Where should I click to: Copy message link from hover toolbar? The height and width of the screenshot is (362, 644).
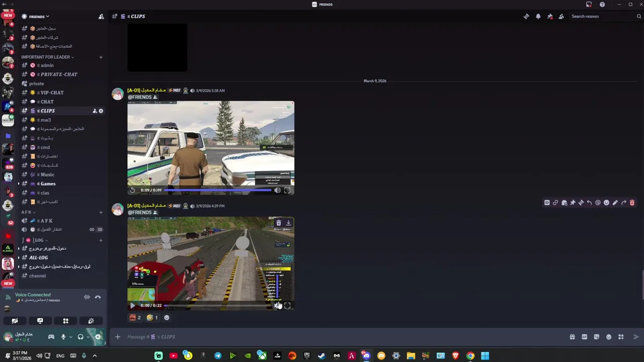(x=555, y=203)
